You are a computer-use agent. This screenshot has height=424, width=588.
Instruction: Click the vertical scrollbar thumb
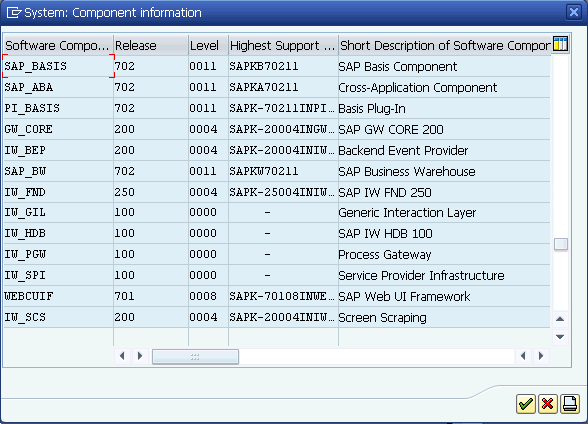pyautogui.click(x=561, y=244)
